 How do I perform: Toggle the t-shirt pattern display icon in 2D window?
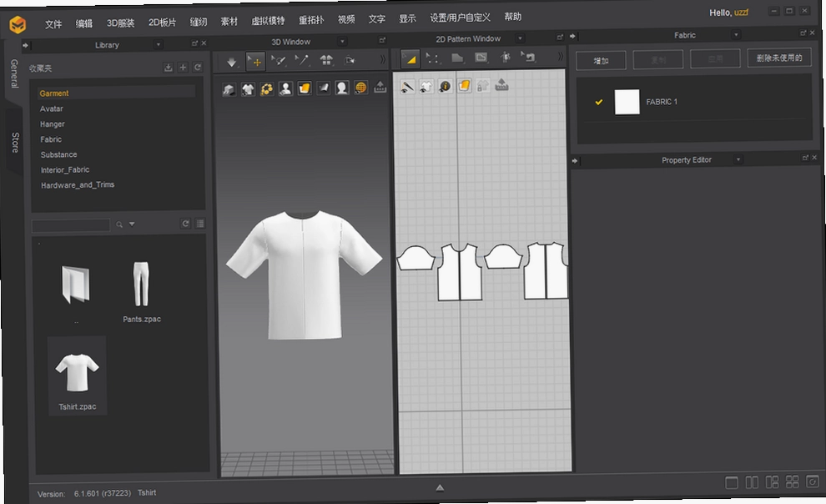(426, 86)
